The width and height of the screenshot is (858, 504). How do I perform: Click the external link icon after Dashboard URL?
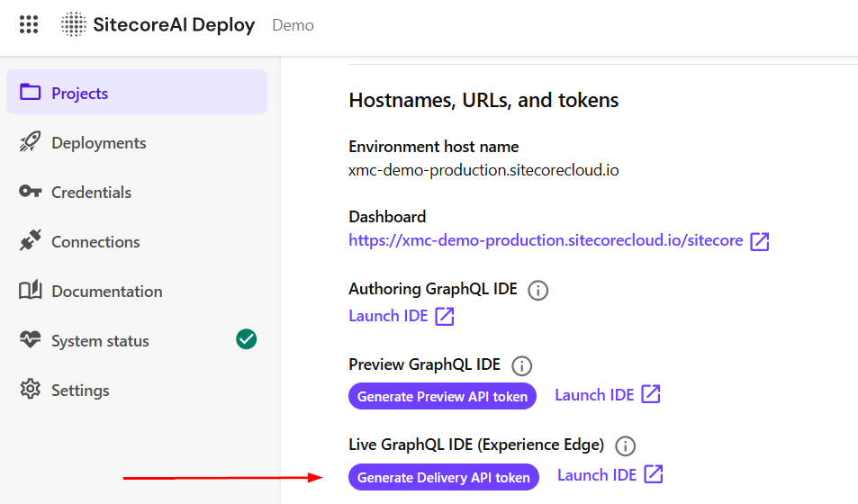[x=760, y=241]
